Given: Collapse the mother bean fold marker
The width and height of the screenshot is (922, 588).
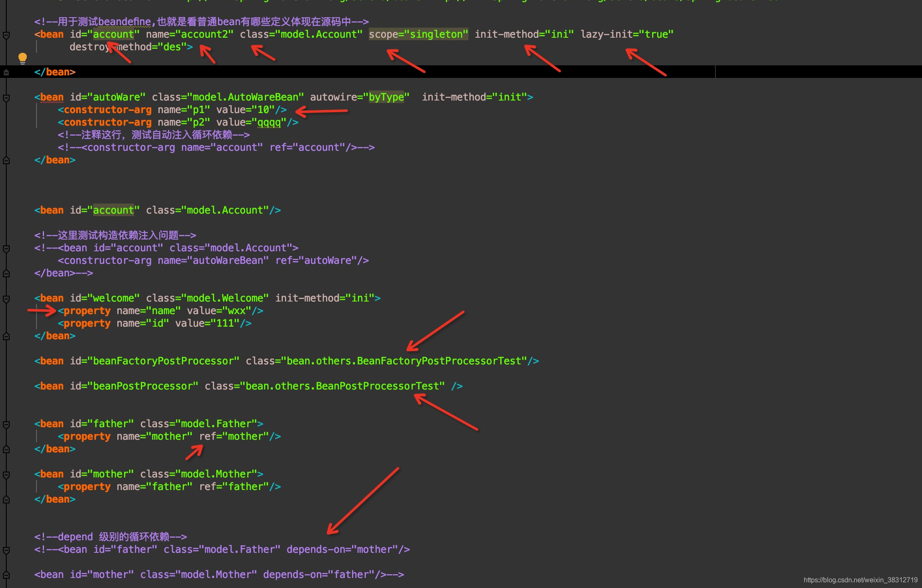Looking at the screenshot, I should pos(6,475).
